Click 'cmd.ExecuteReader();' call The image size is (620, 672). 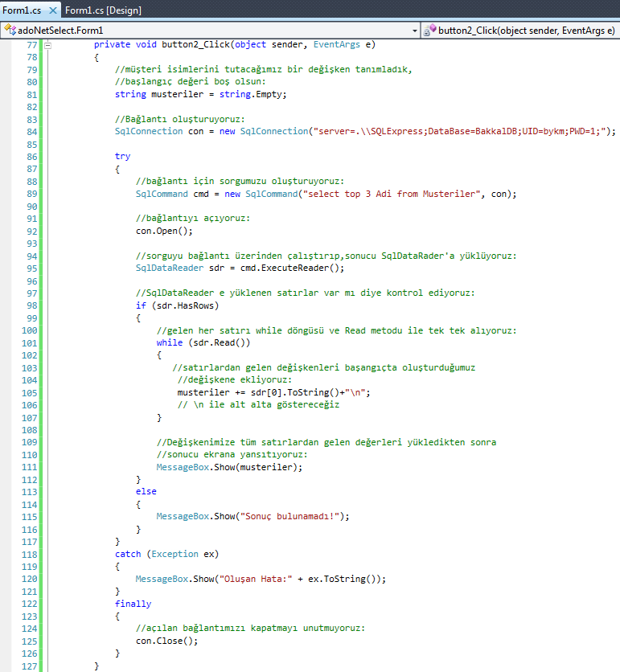292,268
